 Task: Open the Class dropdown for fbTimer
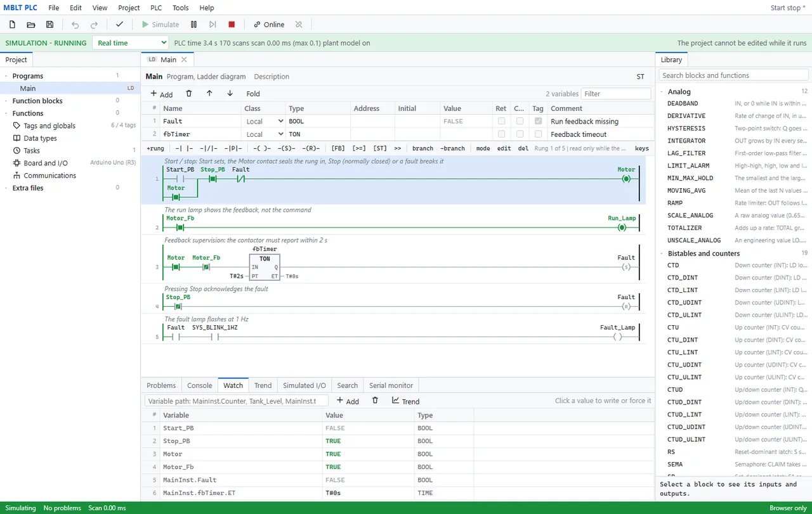coord(264,134)
